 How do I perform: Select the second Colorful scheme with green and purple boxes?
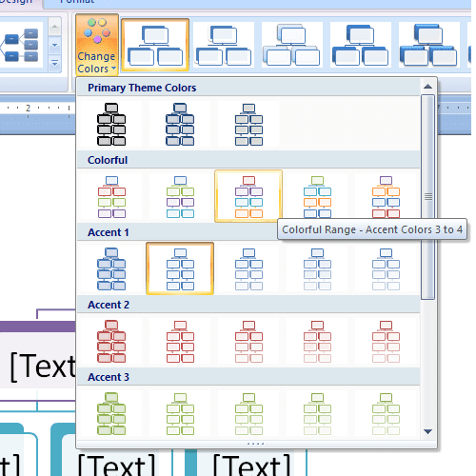[180, 196]
